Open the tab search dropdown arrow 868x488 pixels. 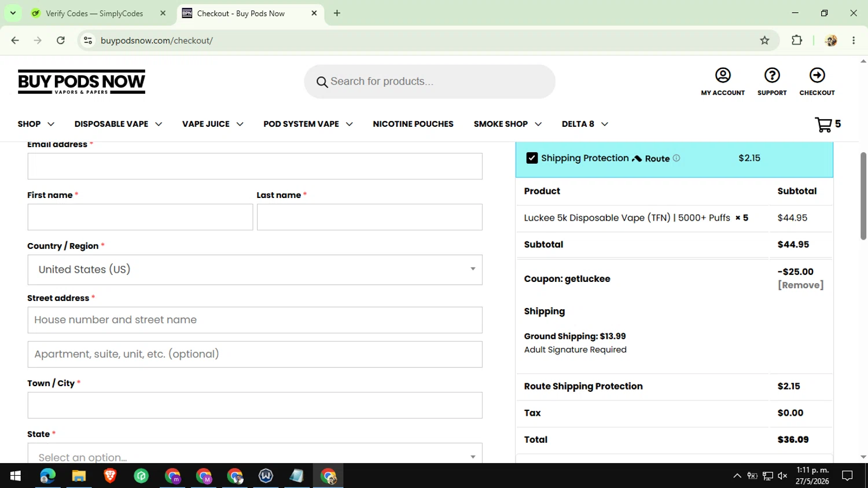click(x=13, y=13)
